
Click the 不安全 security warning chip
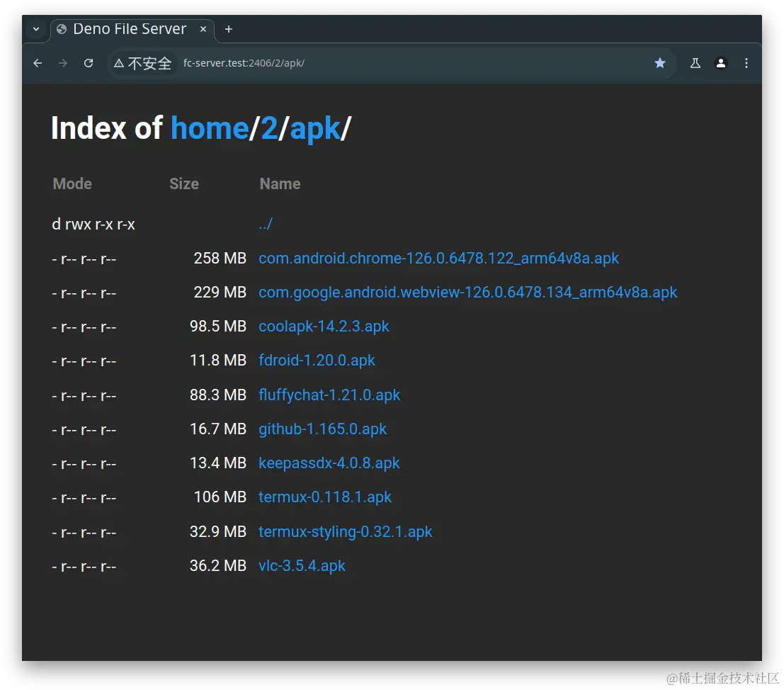143,63
